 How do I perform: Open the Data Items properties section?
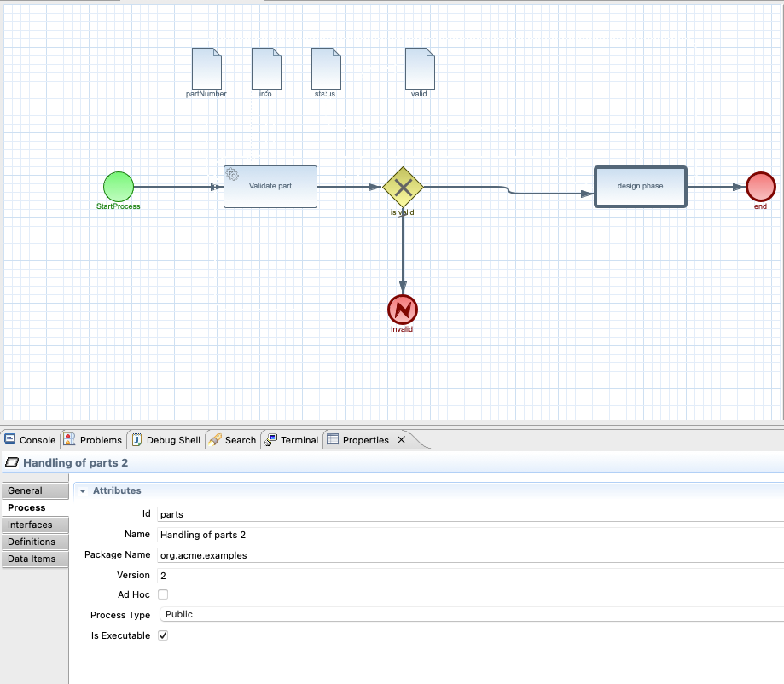click(x=32, y=559)
